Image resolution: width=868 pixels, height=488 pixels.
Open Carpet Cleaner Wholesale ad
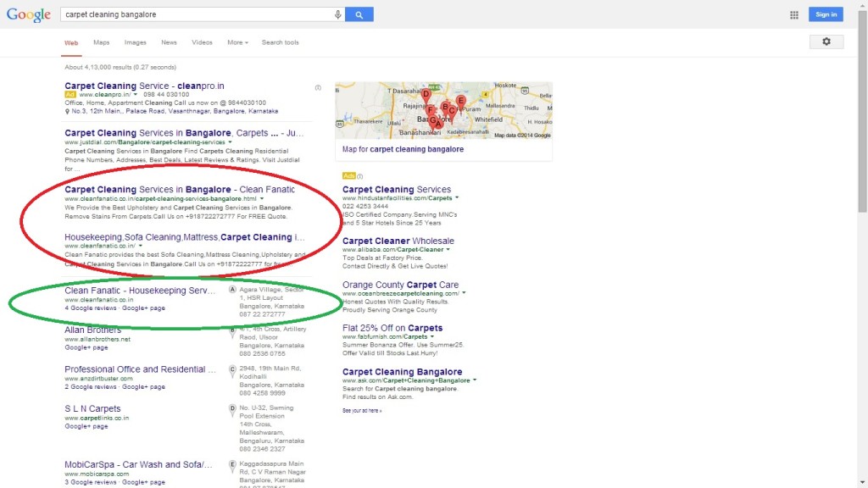398,241
